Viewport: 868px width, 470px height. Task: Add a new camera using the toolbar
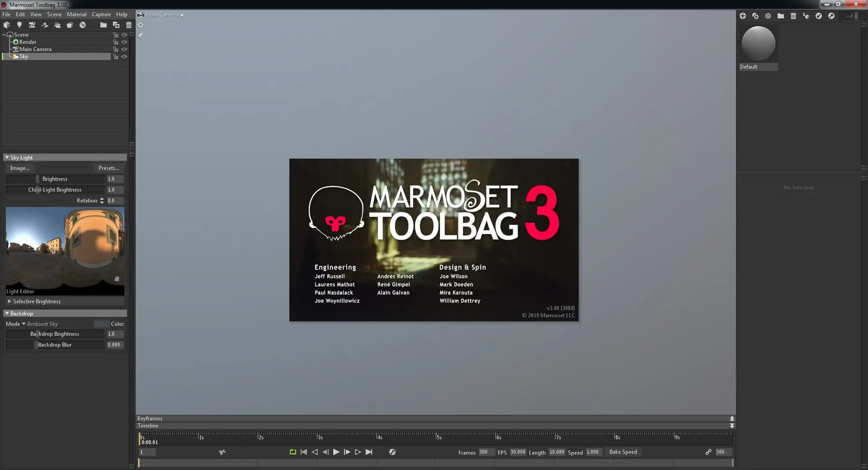coord(32,25)
